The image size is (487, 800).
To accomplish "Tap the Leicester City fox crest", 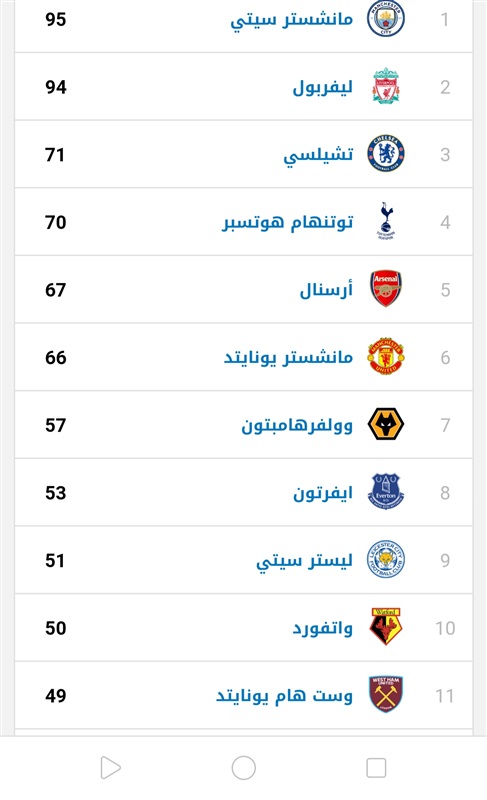I will click(386, 559).
